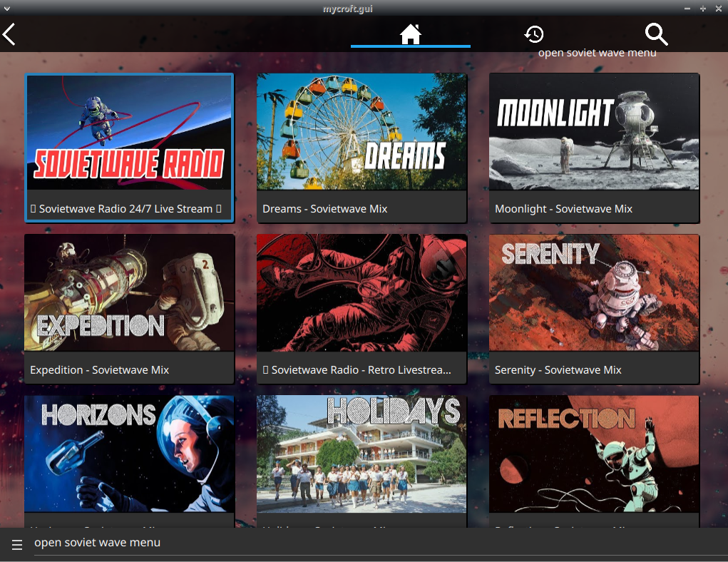728x562 pixels.
Task: Close the mycroft.gui window
Action: pos(719,9)
